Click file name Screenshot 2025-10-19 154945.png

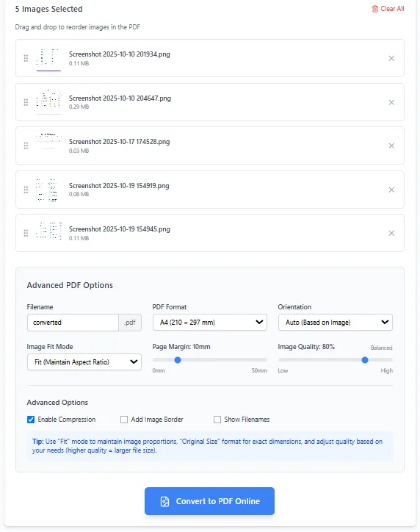click(120, 229)
